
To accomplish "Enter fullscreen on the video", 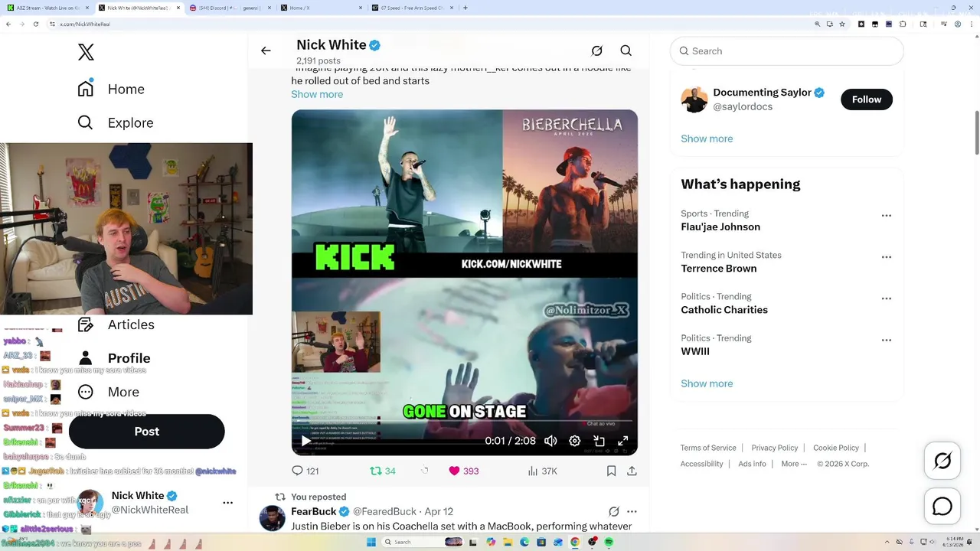I will pyautogui.click(x=623, y=441).
